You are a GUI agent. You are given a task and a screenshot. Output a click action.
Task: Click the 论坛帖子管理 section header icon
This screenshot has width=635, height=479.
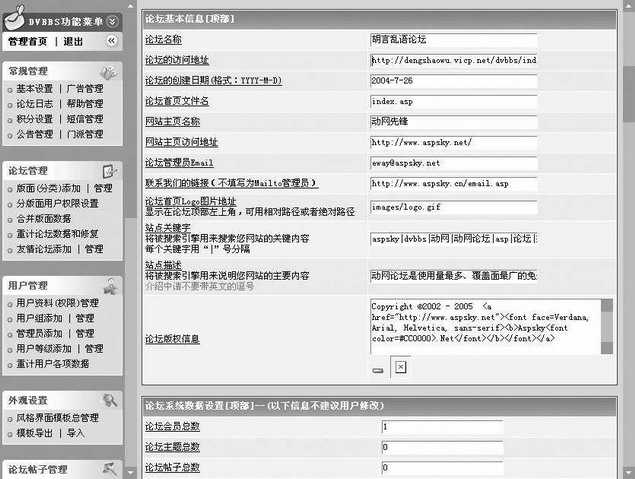pos(111,468)
